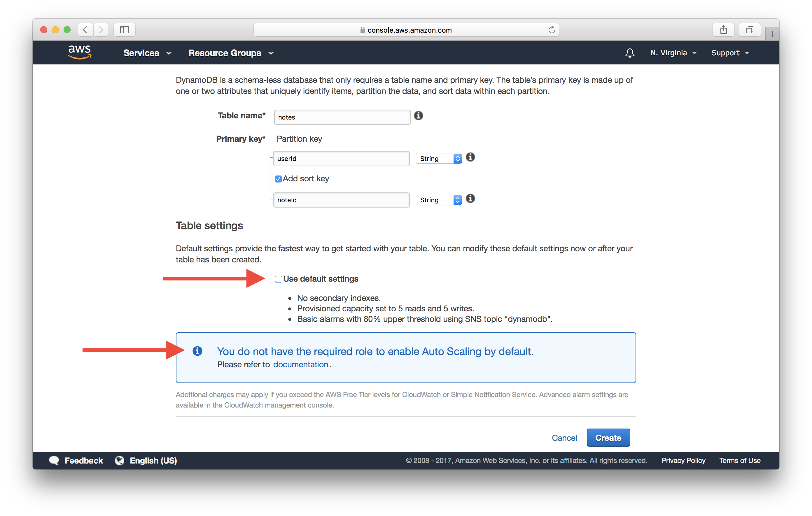This screenshot has height=516, width=812.
Task: Open userId partition key type dropdown
Action: coord(438,158)
